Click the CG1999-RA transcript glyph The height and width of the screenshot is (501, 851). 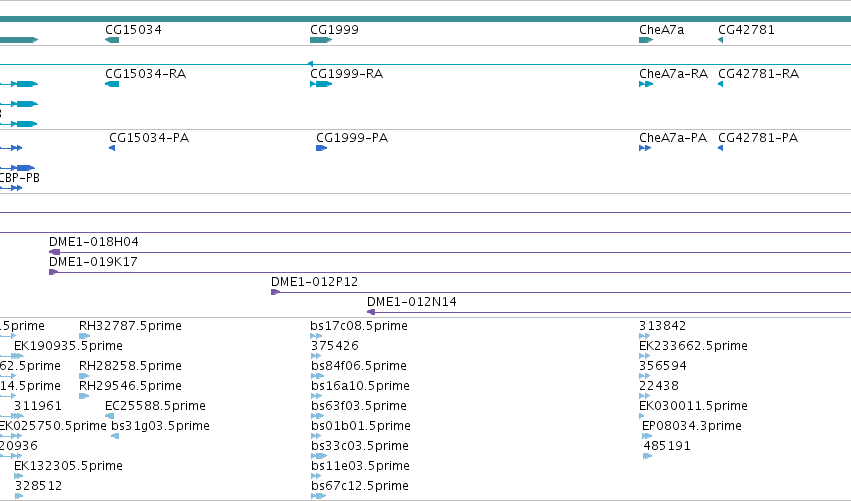[x=321, y=84]
